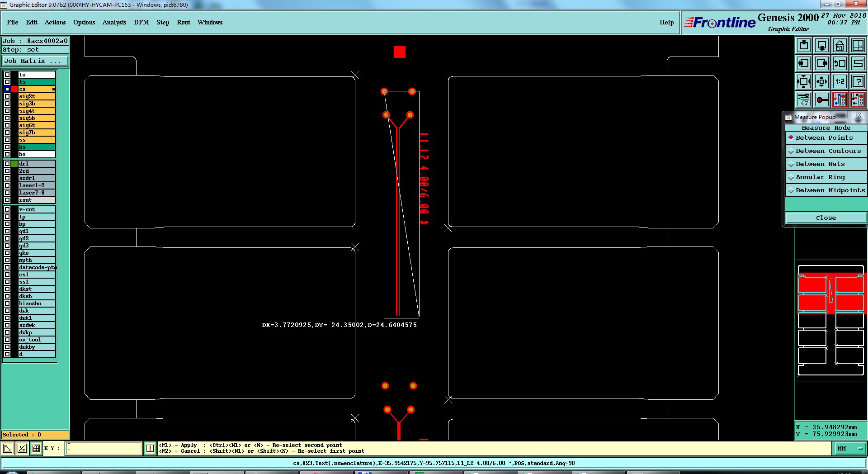Screen dimensions: 868x474
Task: Click the black nets traffic-light display icon
Action: pos(858,100)
